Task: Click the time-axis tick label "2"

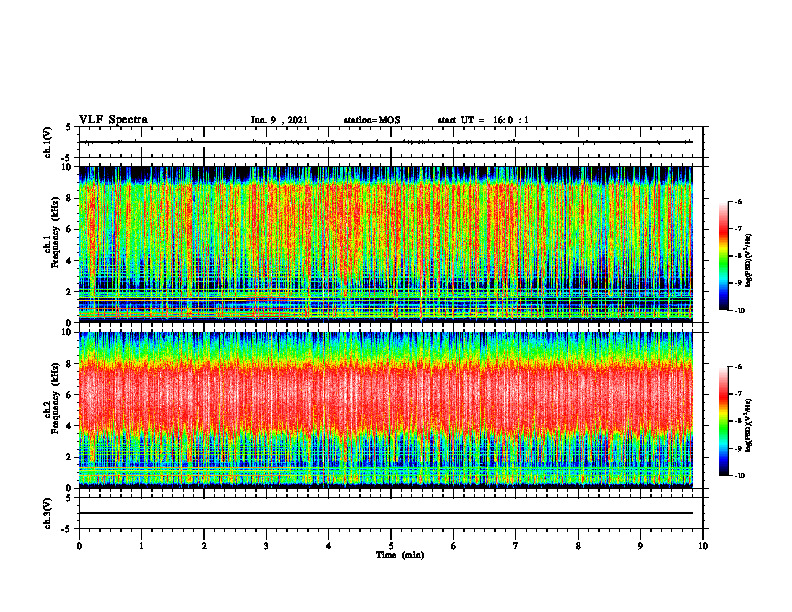Action: [x=204, y=546]
